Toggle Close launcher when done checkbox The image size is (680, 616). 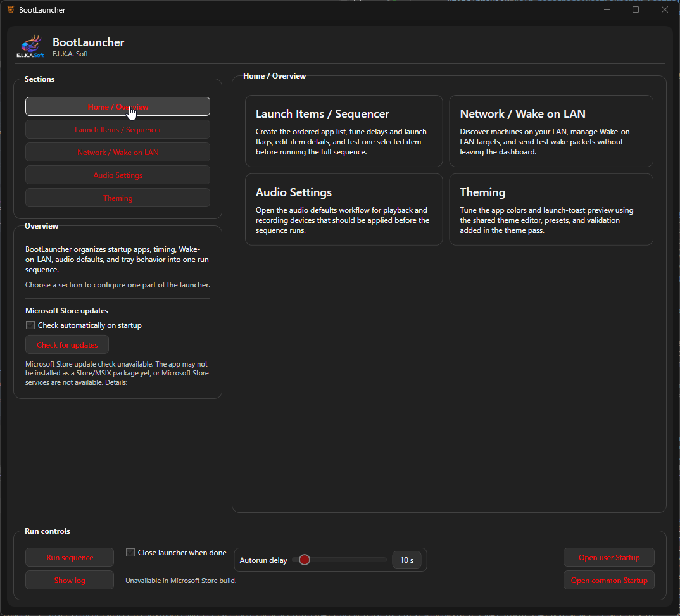pyautogui.click(x=130, y=552)
